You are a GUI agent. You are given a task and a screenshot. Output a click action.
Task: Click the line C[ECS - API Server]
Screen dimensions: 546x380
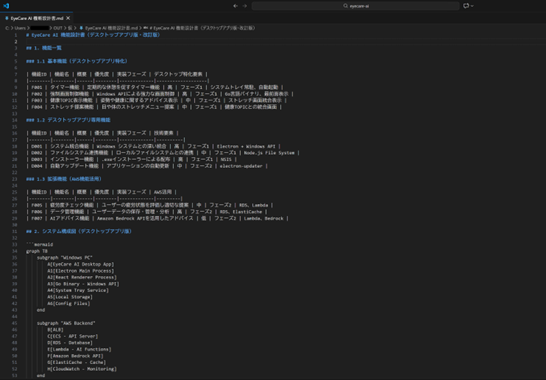pos(73,336)
